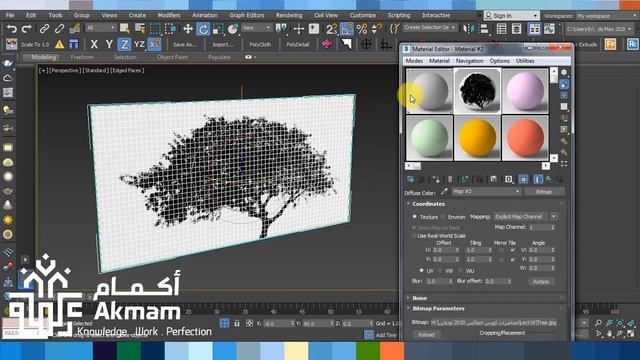
Task: Open the Sign In dropdown
Action: point(511,16)
